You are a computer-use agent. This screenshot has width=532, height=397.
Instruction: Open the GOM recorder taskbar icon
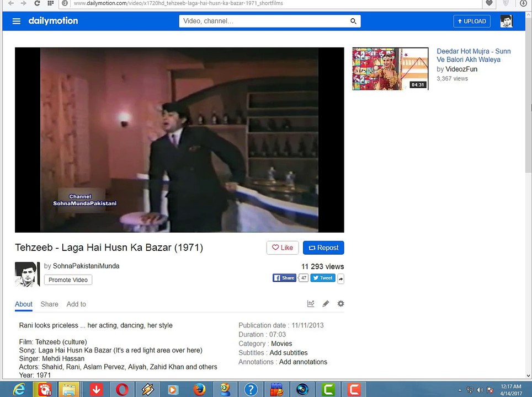click(x=45, y=389)
